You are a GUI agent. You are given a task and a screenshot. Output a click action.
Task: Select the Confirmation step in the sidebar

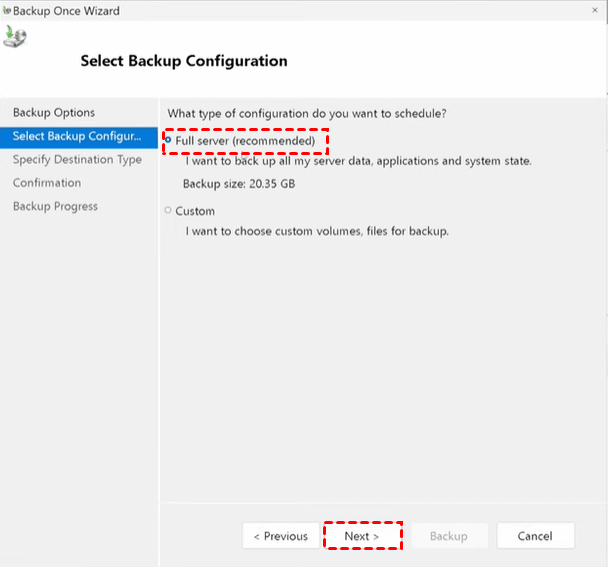[x=47, y=183]
